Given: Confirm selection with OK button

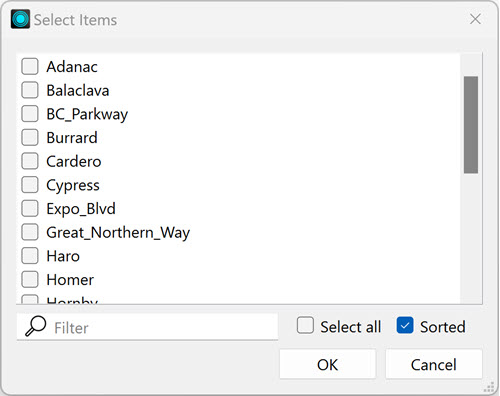Looking at the screenshot, I should click(328, 364).
